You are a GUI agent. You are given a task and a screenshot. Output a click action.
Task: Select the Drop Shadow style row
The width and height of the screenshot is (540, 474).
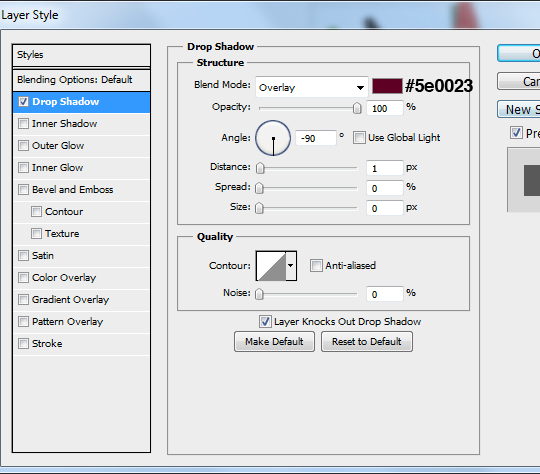point(81,102)
